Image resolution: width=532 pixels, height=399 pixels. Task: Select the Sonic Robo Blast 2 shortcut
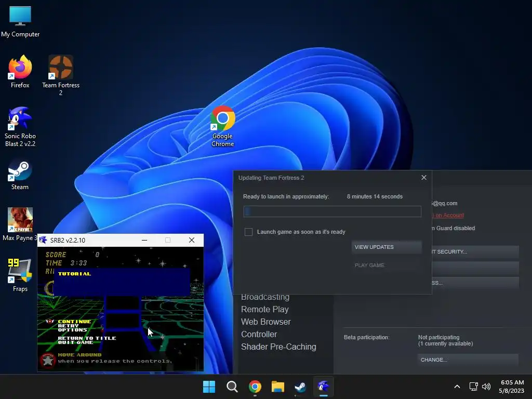click(x=20, y=127)
